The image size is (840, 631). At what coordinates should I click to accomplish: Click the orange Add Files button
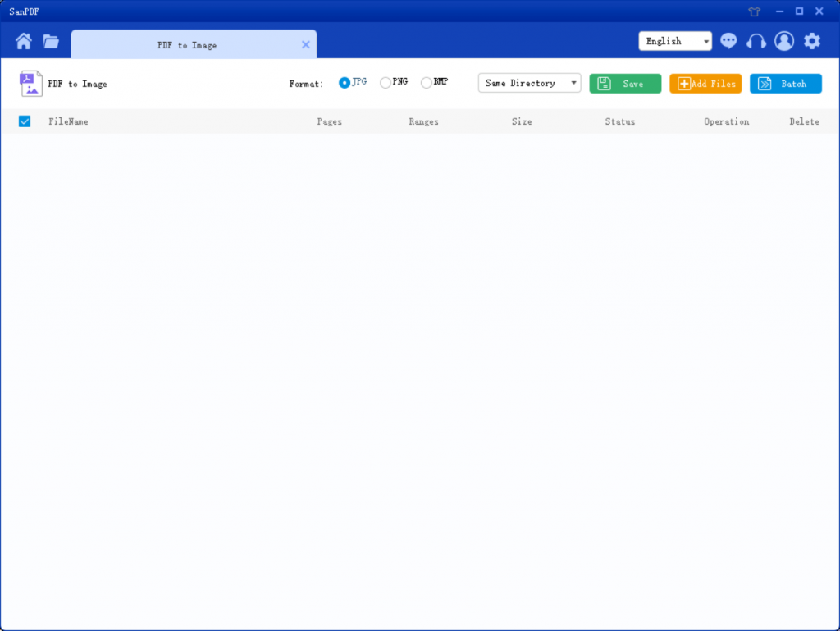(705, 84)
